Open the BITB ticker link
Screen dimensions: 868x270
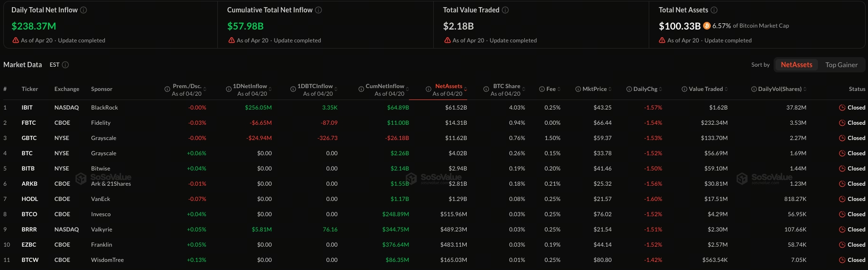click(x=28, y=169)
